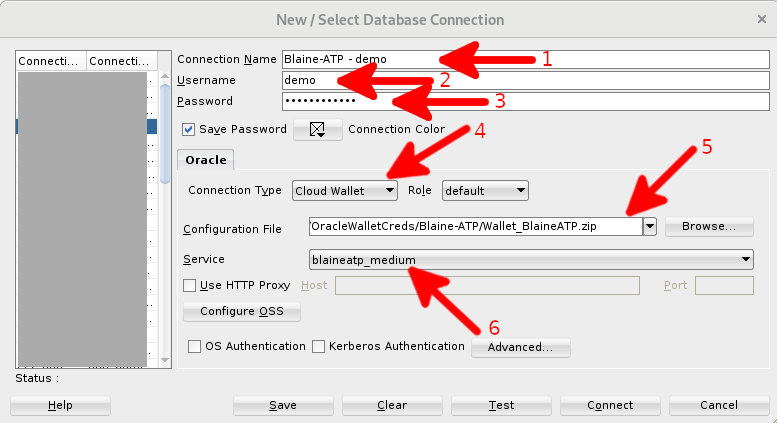Click the first Connecti... column header
Image resolution: width=777 pixels, height=423 pixels.
click(51, 61)
